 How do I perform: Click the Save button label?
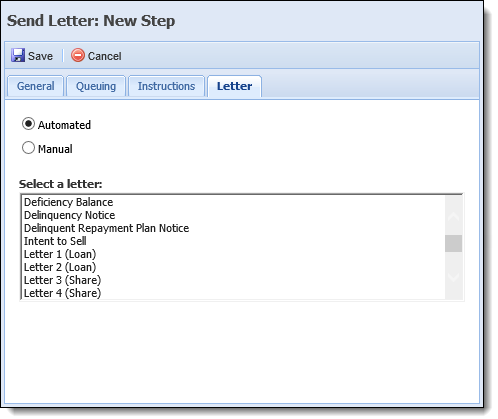click(x=40, y=56)
